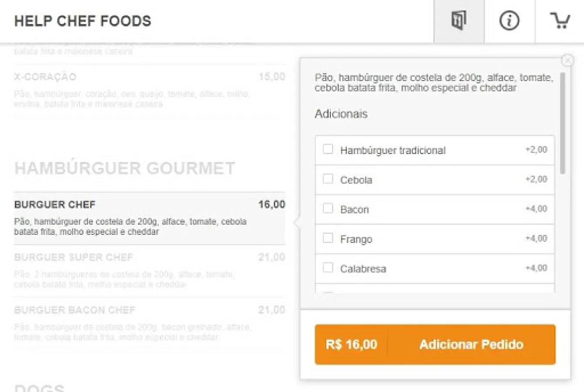Click the additionals list scrollbar
The height and width of the screenshot is (392, 584).
[x=563, y=124]
